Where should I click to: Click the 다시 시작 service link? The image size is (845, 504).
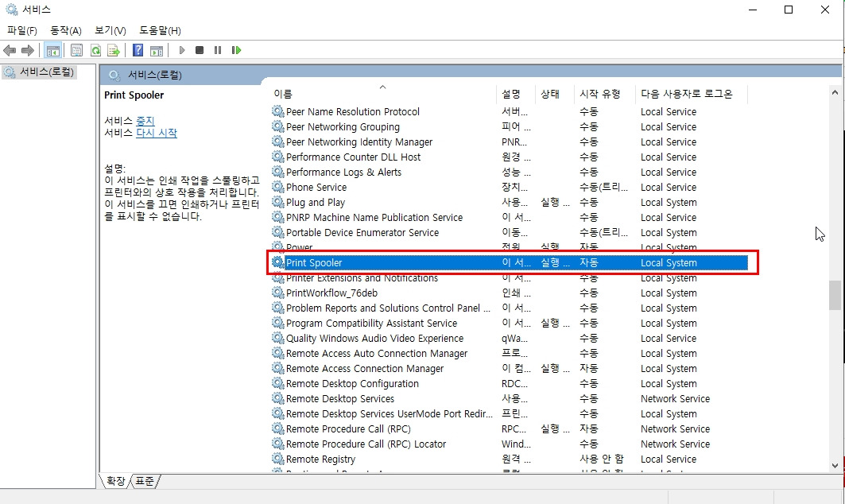click(x=157, y=133)
